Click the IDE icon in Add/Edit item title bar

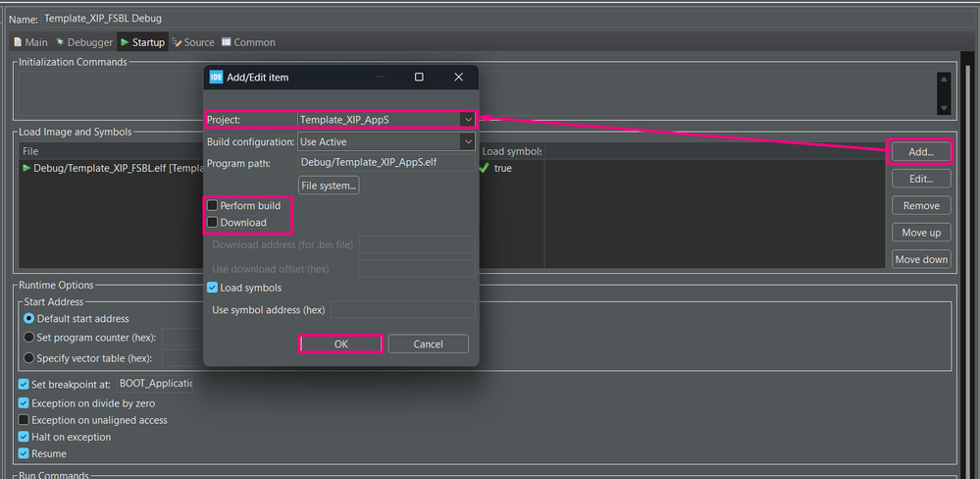pos(216,77)
